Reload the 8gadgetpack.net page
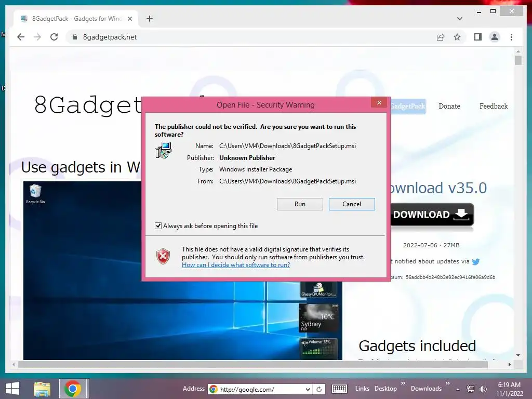 pyautogui.click(x=54, y=37)
